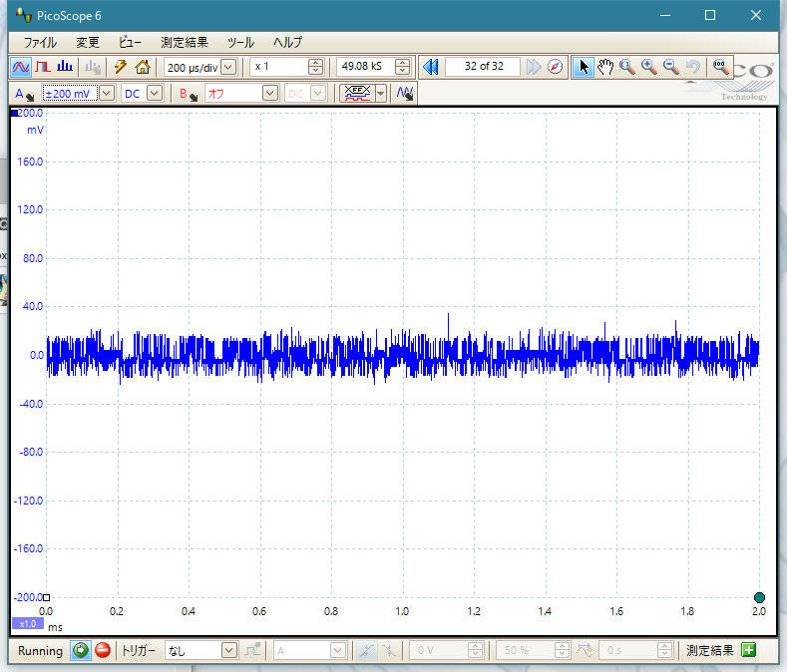Viewport: 787px width, 672px height.
Task: Open Channel B DC coupling dropdown
Action: pyautogui.click(x=318, y=94)
